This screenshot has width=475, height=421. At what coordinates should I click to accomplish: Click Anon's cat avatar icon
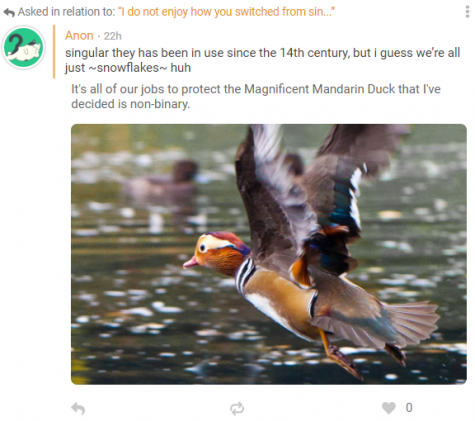(23, 47)
